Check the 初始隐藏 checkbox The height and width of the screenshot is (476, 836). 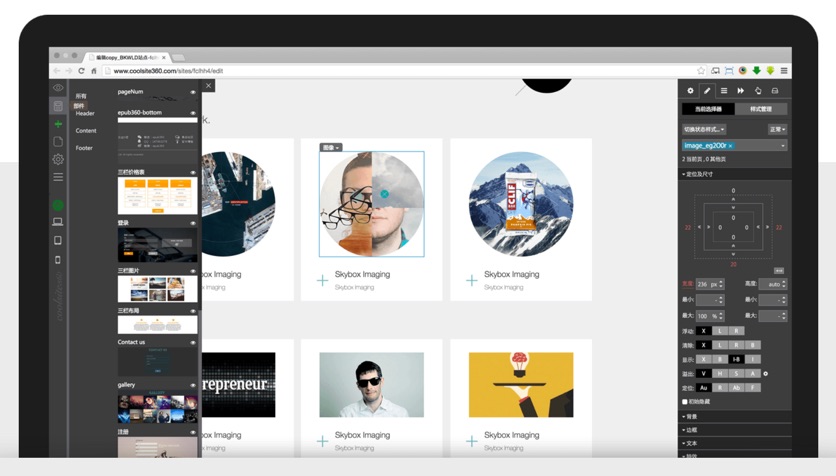click(685, 401)
